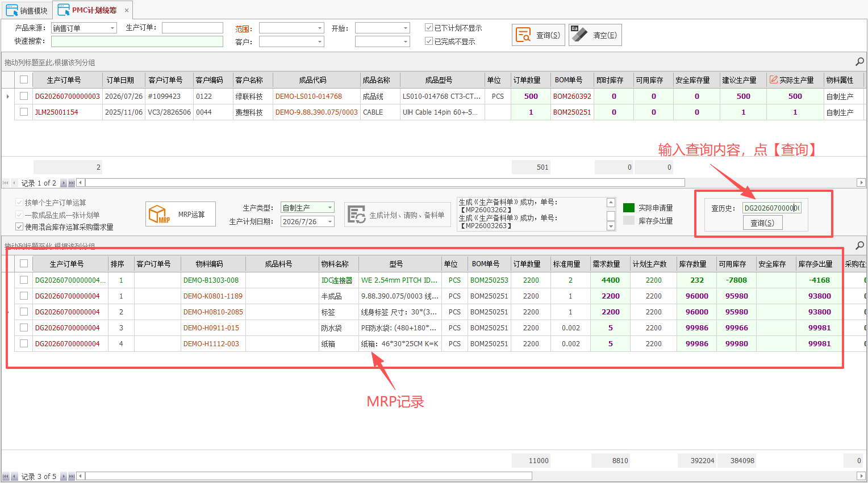The width and height of the screenshot is (868, 483).
Task: Check select-all box in upper grid header
Action: [24, 79]
